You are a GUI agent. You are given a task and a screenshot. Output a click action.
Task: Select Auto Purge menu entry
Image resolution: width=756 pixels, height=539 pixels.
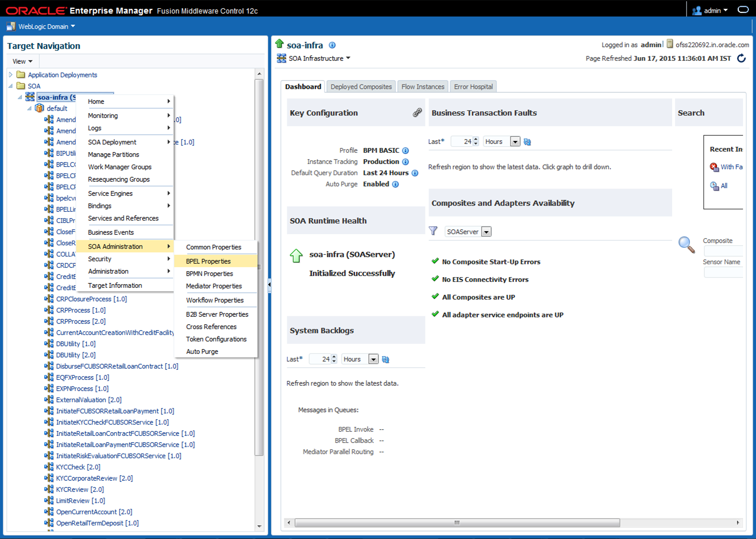[x=216, y=351]
